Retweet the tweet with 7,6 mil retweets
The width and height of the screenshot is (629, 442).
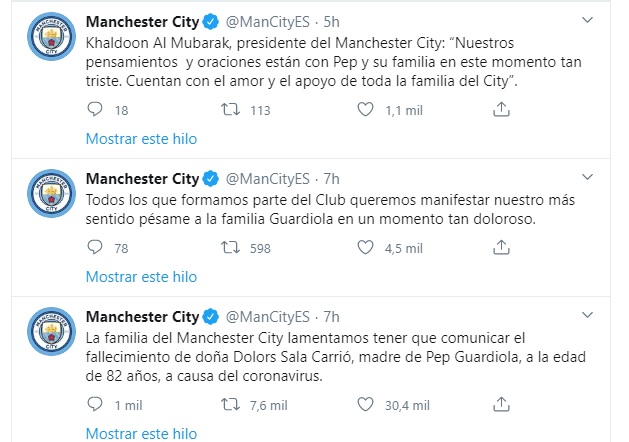pos(231,405)
